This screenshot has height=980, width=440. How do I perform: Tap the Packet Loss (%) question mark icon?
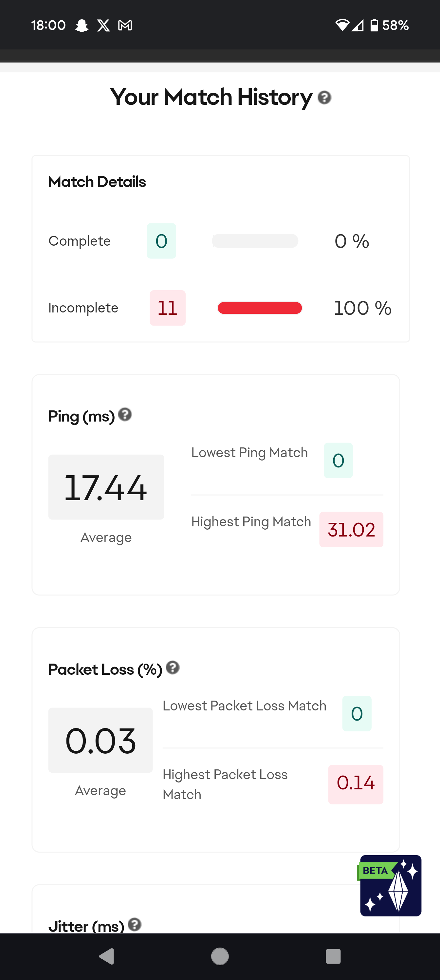[173, 668]
